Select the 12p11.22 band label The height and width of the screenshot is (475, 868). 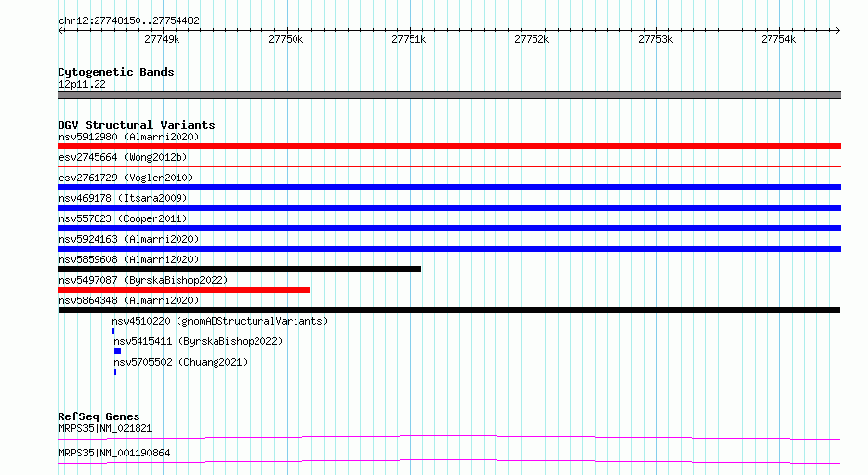click(x=82, y=84)
